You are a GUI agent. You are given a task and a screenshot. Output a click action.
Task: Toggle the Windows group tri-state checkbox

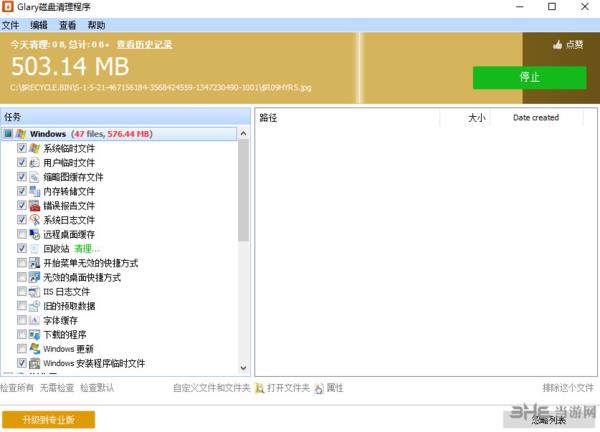pos(8,134)
